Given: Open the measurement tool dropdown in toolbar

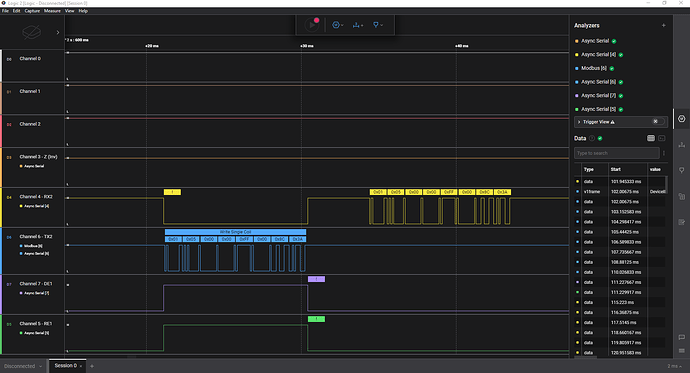Looking at the screenshot, I should coord(358,25).
